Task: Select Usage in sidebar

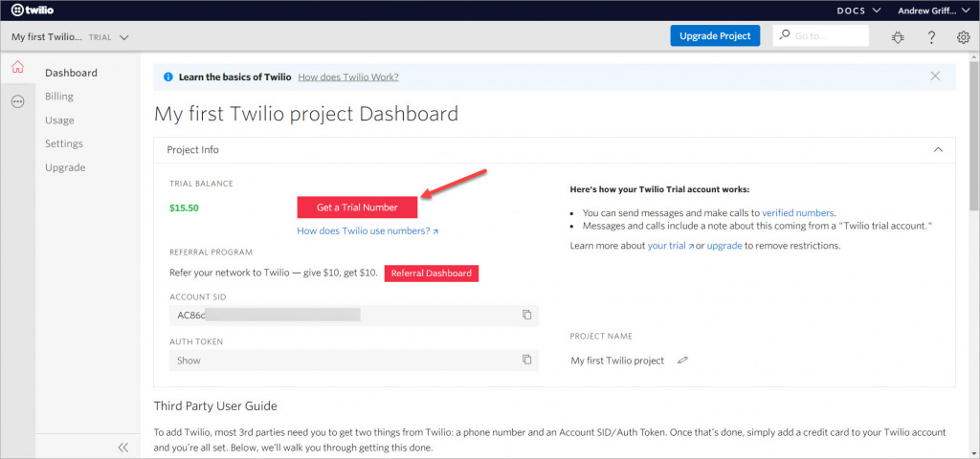Action: [x=59, y=120]
